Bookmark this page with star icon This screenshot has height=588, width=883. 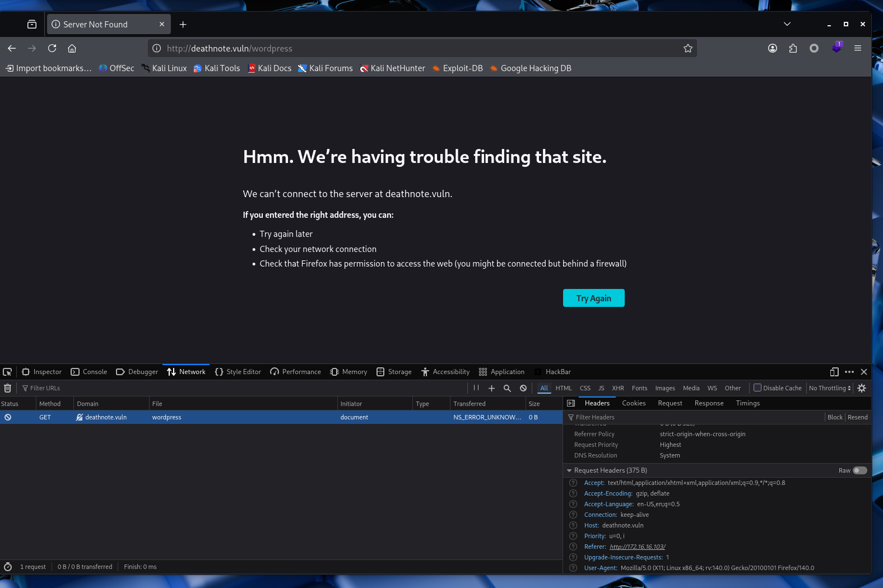pyautogui.click(x=688, y=49)
